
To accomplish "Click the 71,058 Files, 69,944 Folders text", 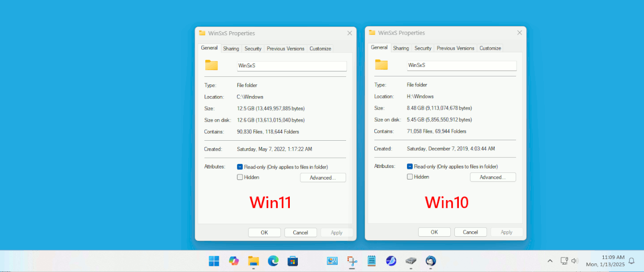I will pyautogui.click(x=437, y=131).
